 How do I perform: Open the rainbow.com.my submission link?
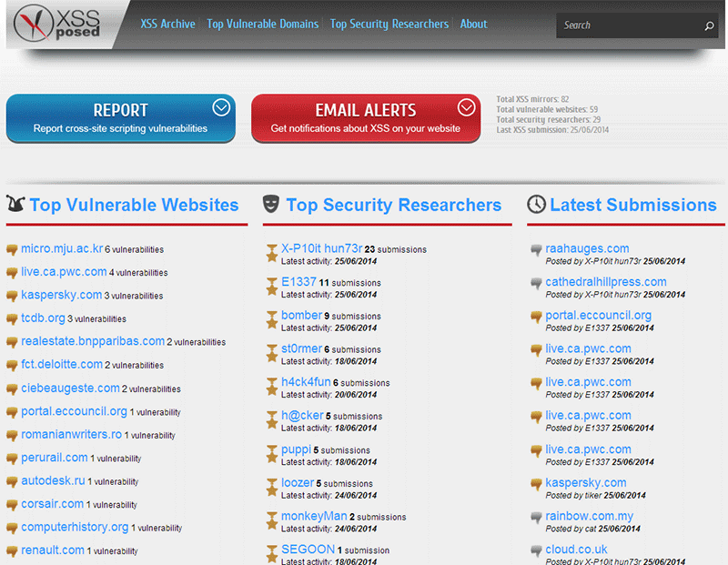(x=589, y=516)
